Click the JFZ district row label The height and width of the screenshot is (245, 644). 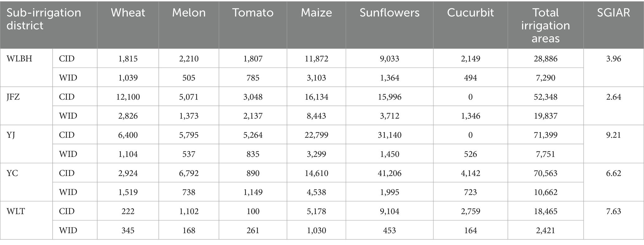click(x=14, y=97)
